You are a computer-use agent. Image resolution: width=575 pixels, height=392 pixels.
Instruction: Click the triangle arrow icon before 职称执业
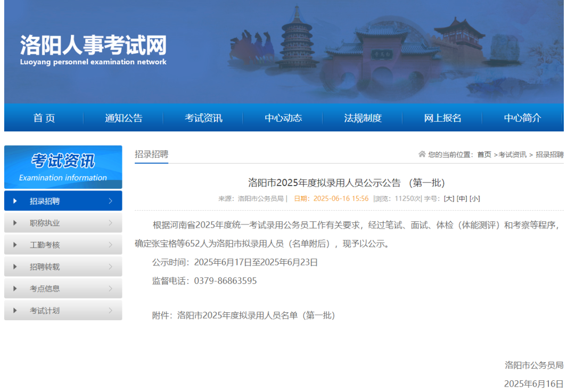[x=15, y=223]
